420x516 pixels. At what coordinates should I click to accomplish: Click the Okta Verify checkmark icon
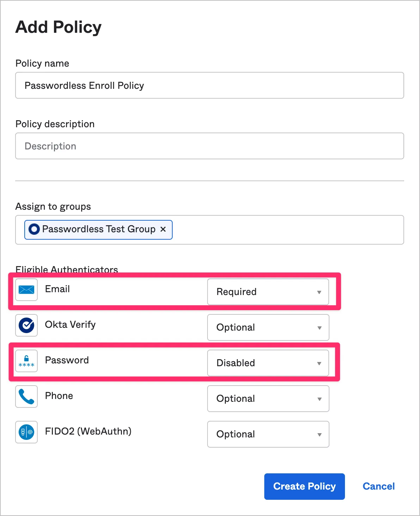coord(26,325)
